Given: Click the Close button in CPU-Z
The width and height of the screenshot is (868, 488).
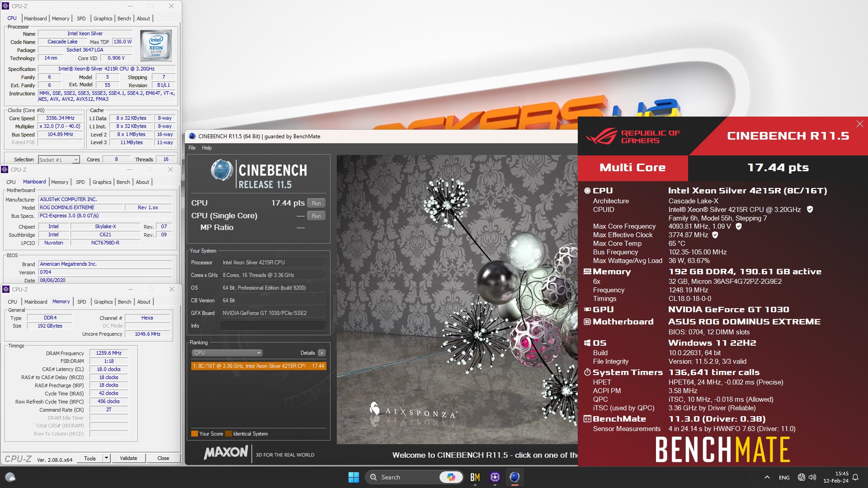Looking at the screenshot, I should click(x=163, y=458).
